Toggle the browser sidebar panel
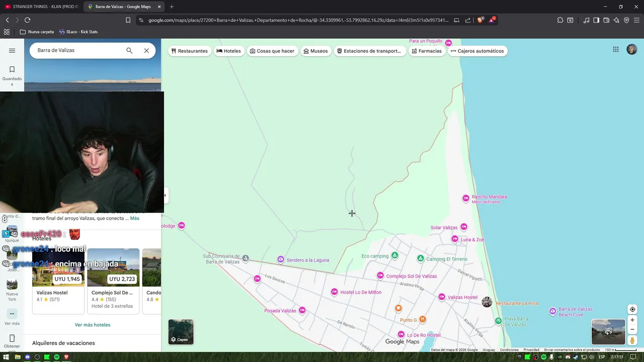This screenshot has height=362, width=644. [x=596, y=20]
